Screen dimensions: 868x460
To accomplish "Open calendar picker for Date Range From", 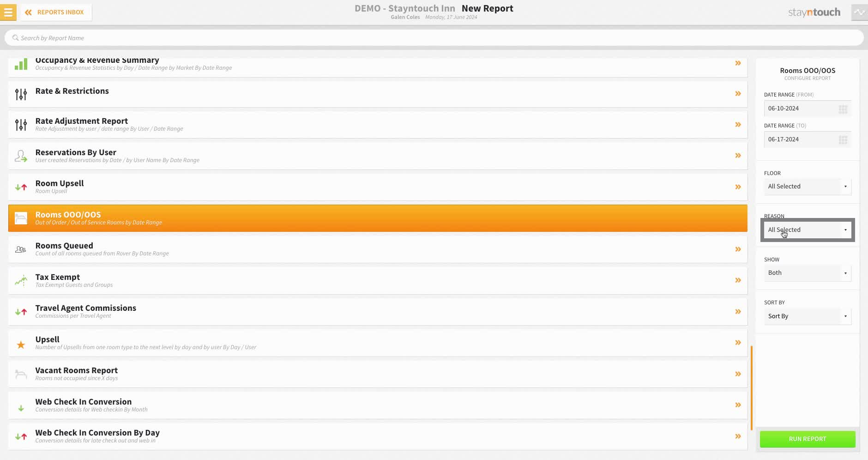I will click(843, 109).
